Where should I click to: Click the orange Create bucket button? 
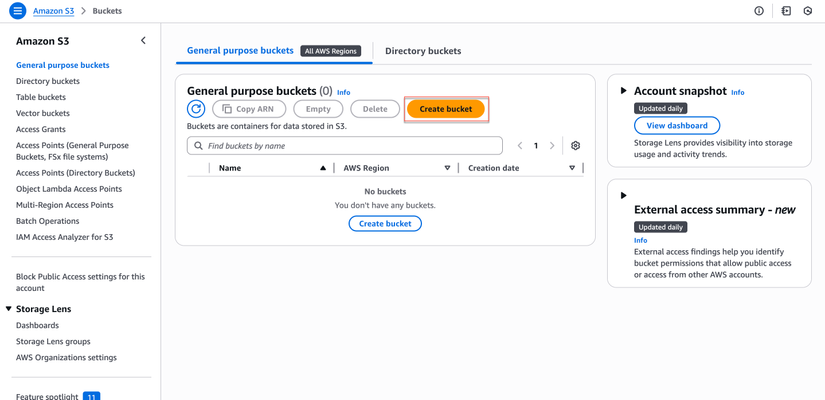point(446,109)
